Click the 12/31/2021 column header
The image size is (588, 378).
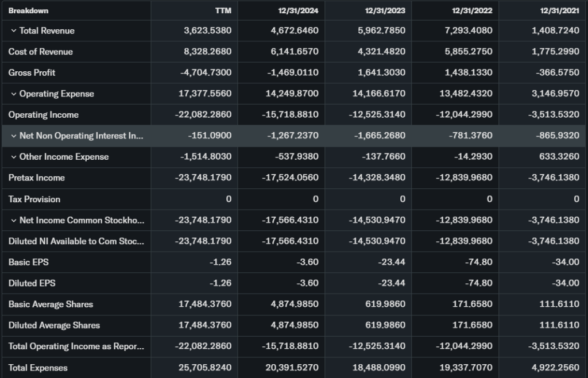coord(559,10)
